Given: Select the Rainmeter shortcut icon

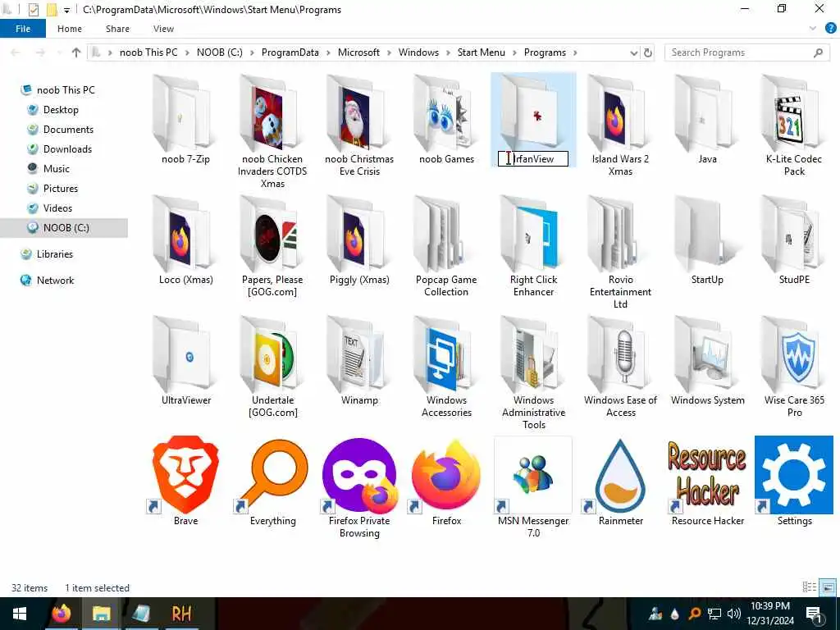Looking at the screenshot, I should [620, 475].
